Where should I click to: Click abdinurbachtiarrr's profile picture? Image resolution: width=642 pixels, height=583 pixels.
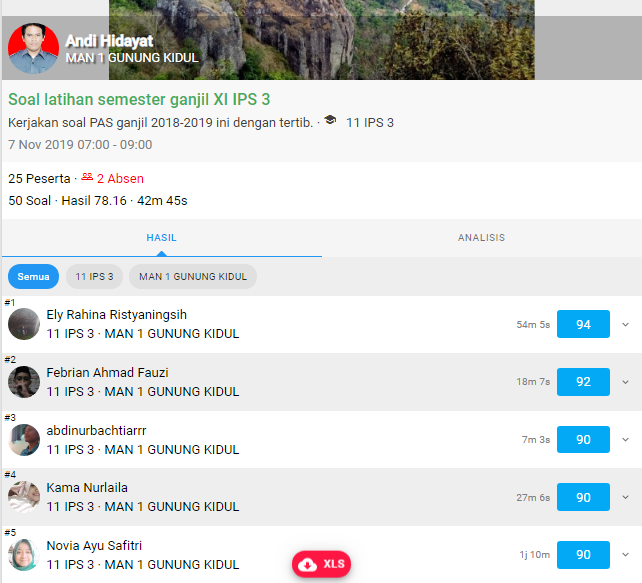click(24, 440)
